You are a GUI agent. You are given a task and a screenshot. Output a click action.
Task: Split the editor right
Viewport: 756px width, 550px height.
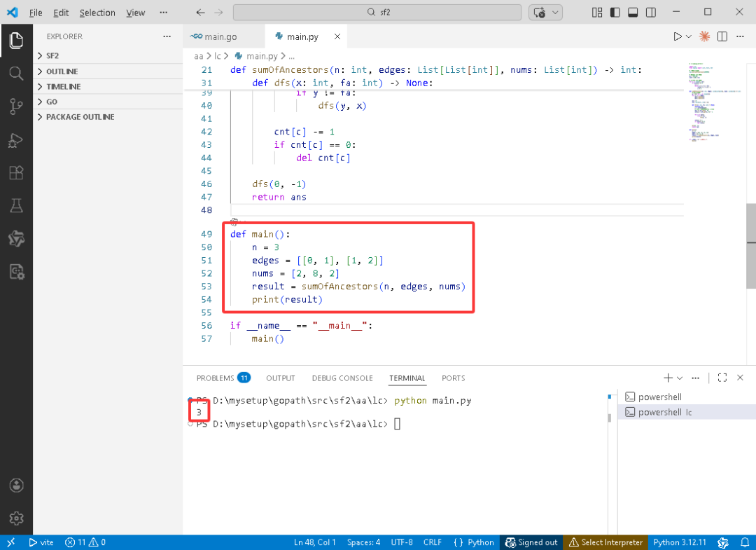[x=722, y=36]
